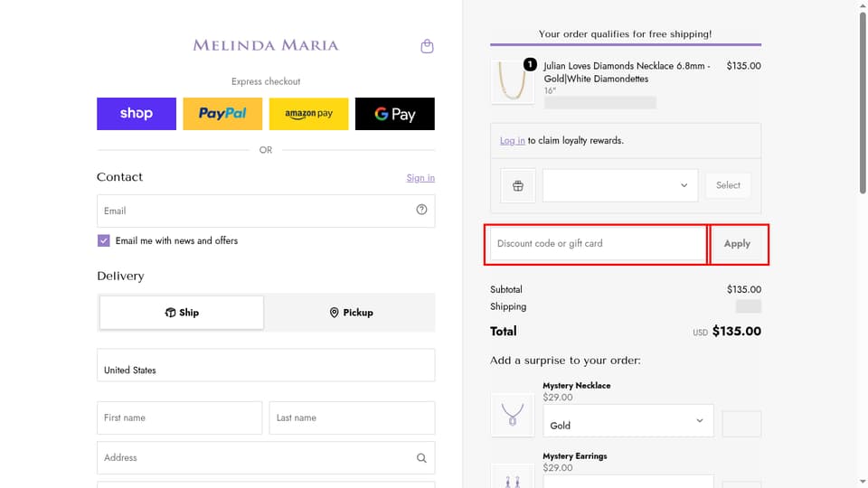Viewport: 868px width, 488px height.
Task: Click the Melinda Maria logo
Action: click(x=266, y=45)
